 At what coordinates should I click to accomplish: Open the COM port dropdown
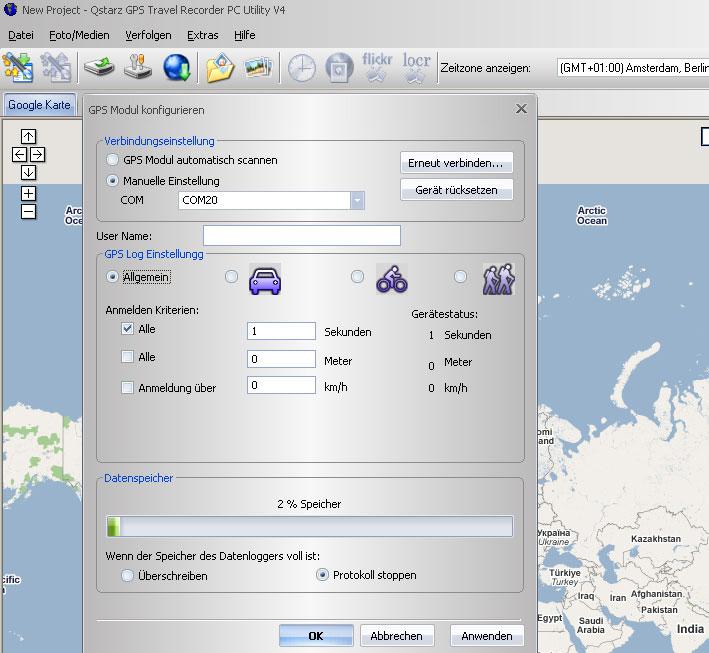(357, 200)
